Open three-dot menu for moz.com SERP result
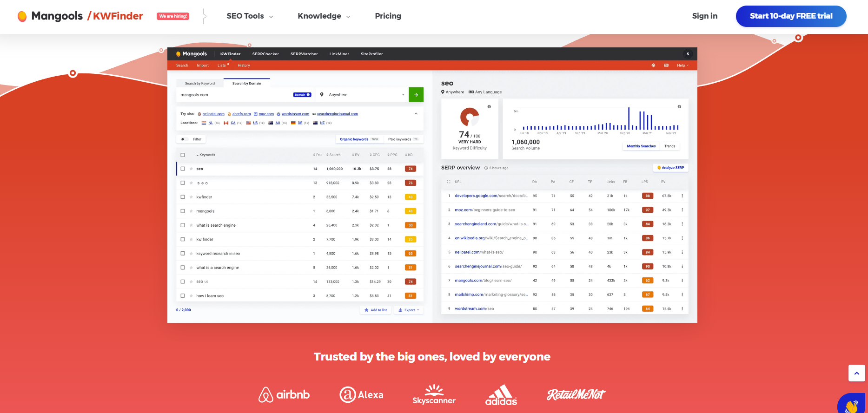 click(x=682, y=210)
